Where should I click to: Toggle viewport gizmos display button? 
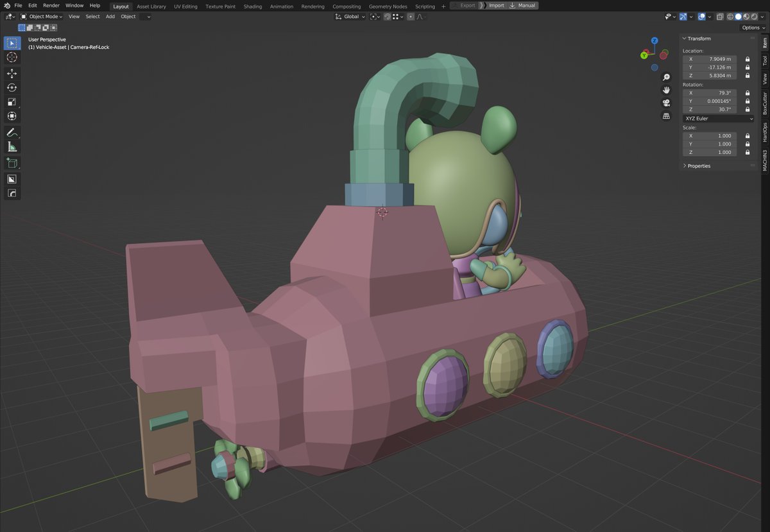683,17
